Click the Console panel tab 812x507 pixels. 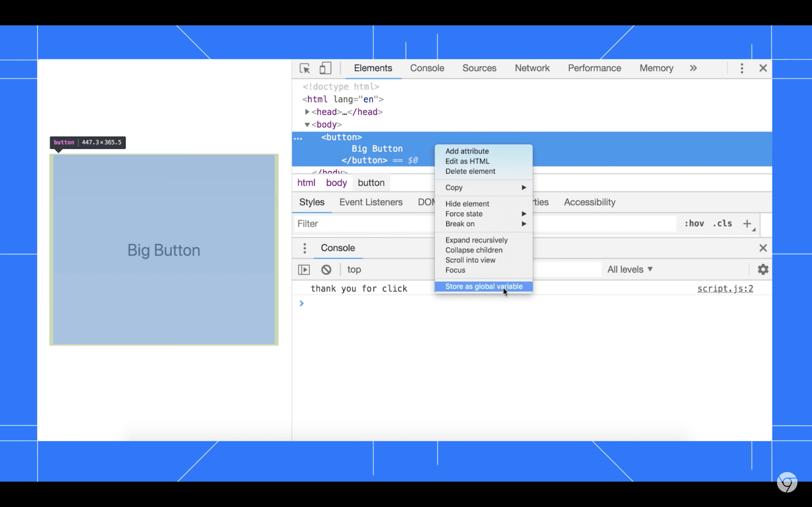(x=427, y=68)
